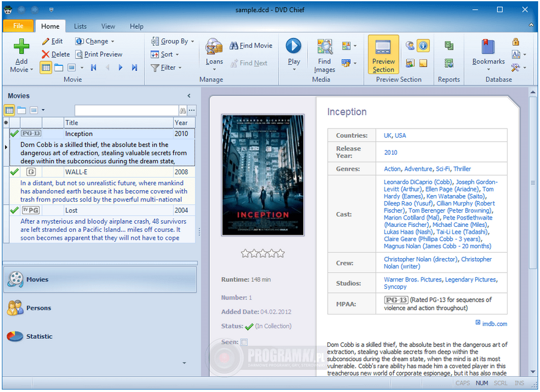Image resolution: width=540 pixels, height=392 pixels.
Task: Click the imdb.com link icon
Action: [478, 322]
